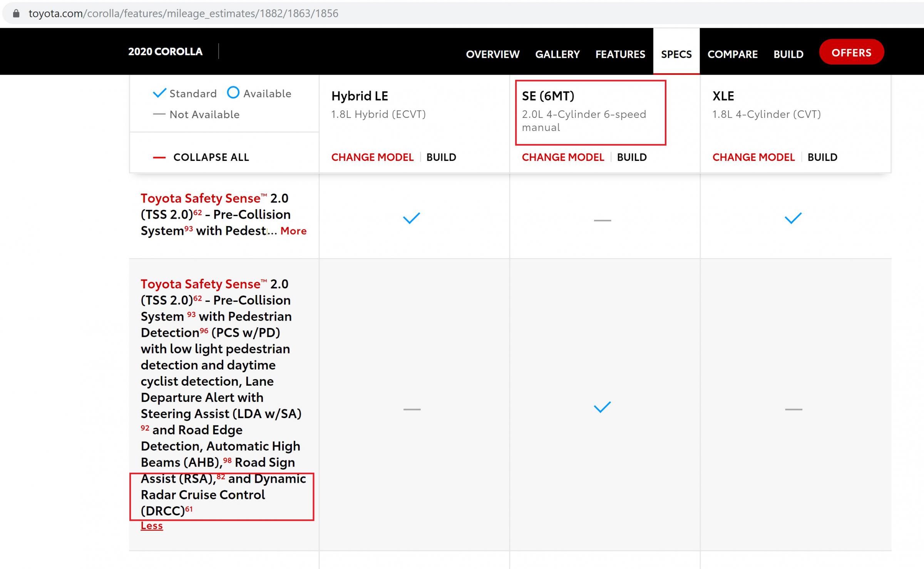Click the SE 6MT red box highlight icon

tap(591, 112)
